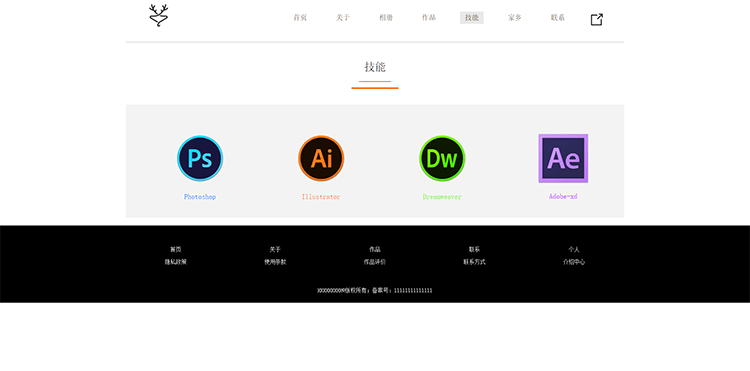Click 首页 in the footer
Screen dimensions: 750x371
(176, 250)
